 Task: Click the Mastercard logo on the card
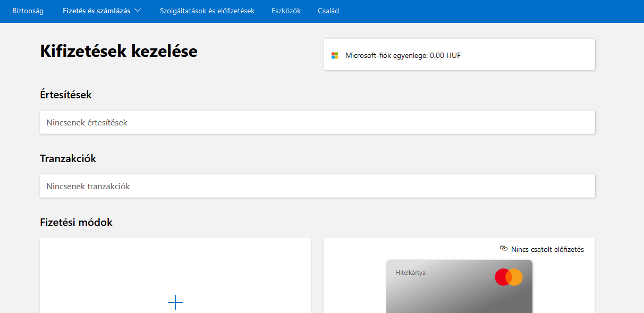[x=509, y=277]
